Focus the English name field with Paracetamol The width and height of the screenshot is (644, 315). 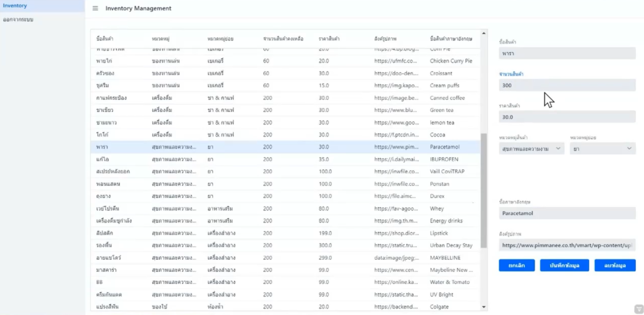pos(567,213)
